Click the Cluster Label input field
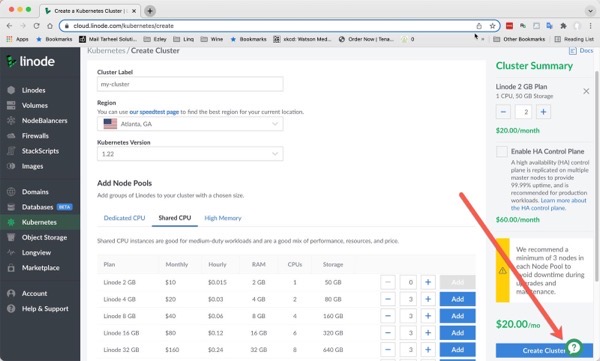 190,84
